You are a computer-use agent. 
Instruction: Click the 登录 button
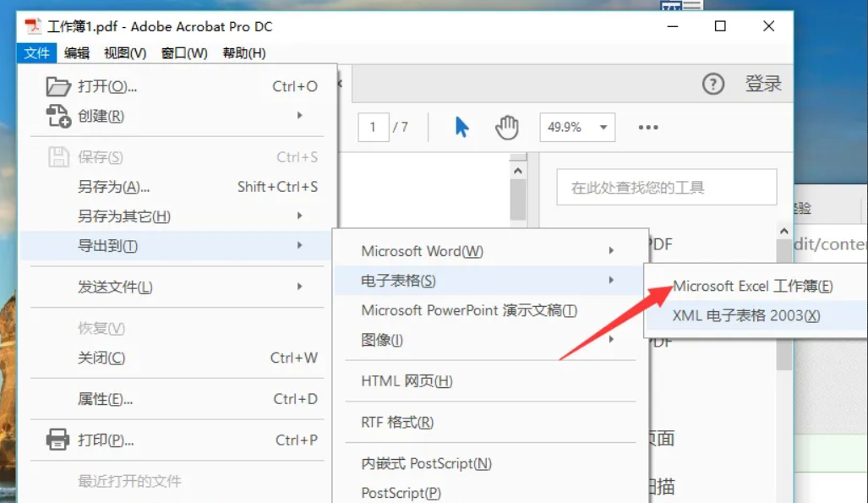(x=764, y=84)
